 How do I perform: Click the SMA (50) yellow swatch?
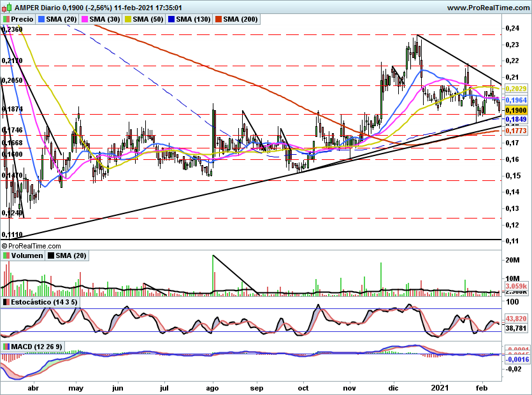point(128,19)
